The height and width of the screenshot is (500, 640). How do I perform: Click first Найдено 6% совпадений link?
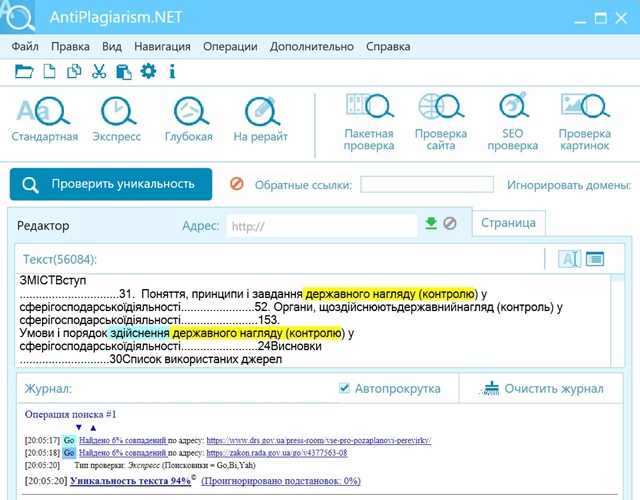[122, 440]
